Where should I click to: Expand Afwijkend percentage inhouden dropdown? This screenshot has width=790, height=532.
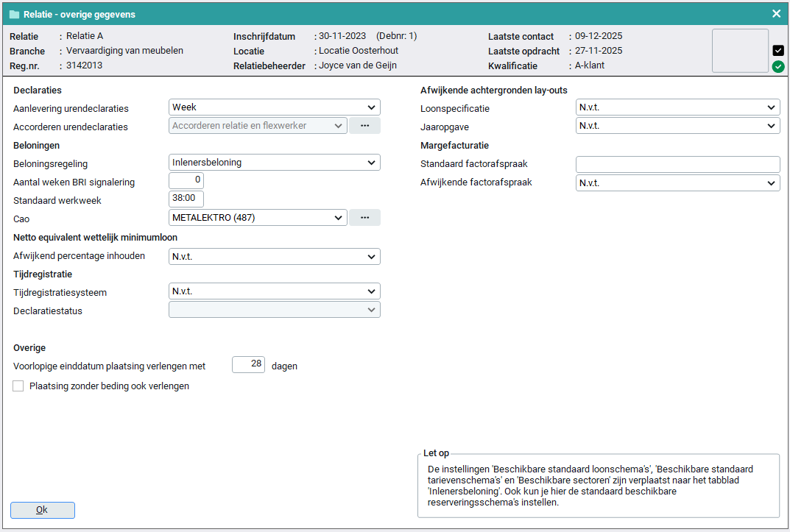(274, 257)
